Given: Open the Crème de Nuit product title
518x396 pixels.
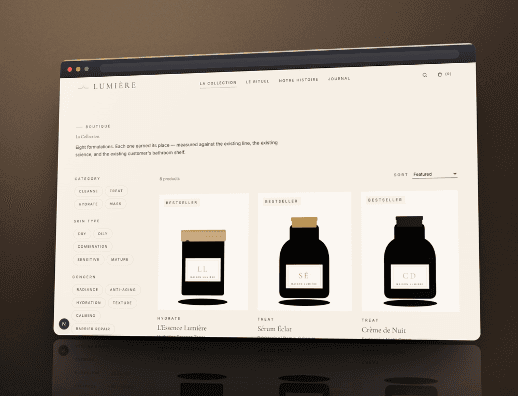Looking at the screenshot, I should click(384, 330).
